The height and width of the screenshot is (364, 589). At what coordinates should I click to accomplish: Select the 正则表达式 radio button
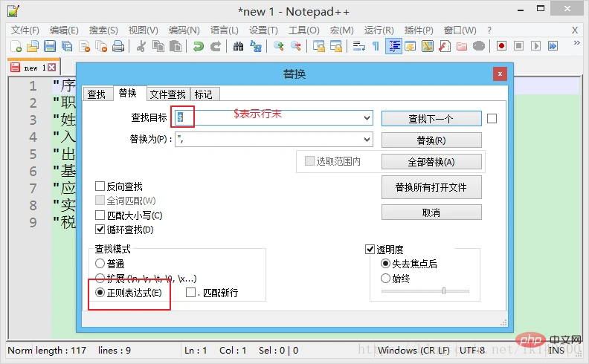100,293
